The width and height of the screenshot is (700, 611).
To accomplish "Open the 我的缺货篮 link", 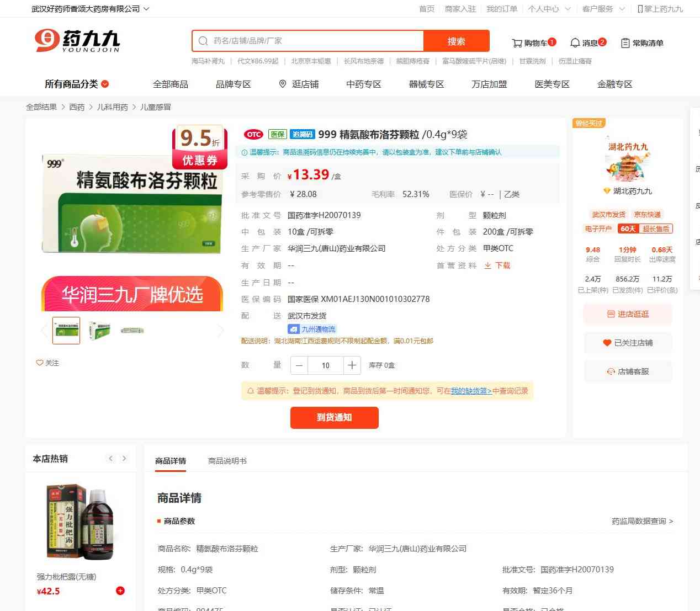I will click(x=471, y=391).
